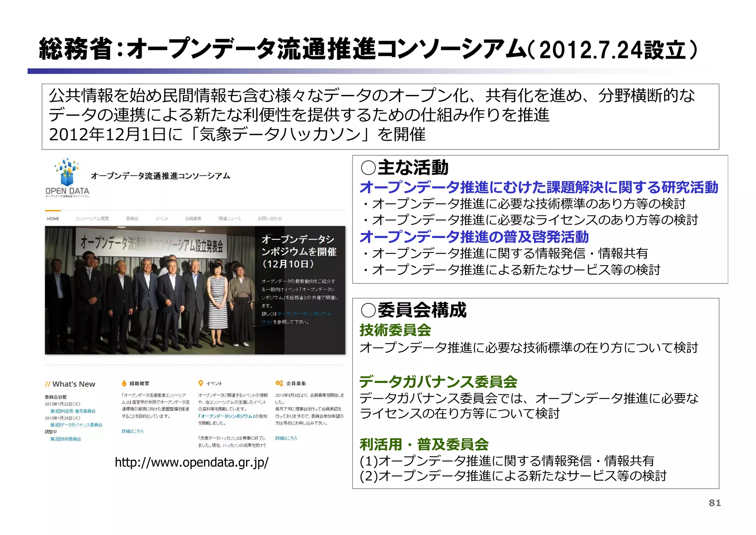Viewport: 756px width, 535px height.
Task: Click the 第3回データガバナンス委員会 link
Action: click(x=76, y=425)
